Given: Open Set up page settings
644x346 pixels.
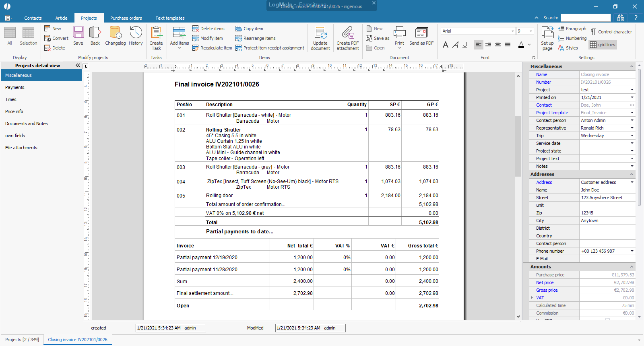Looking at the screenshot, I should (547, 38).
